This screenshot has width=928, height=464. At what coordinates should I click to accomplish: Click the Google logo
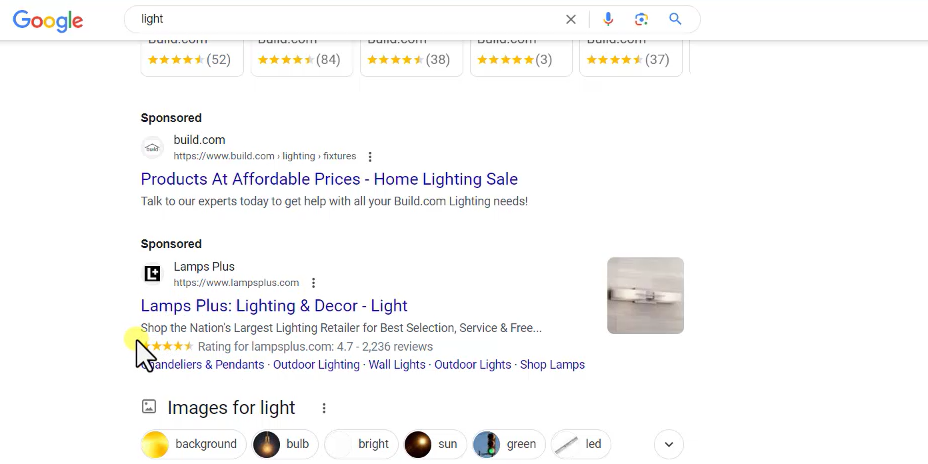point(48,20)
